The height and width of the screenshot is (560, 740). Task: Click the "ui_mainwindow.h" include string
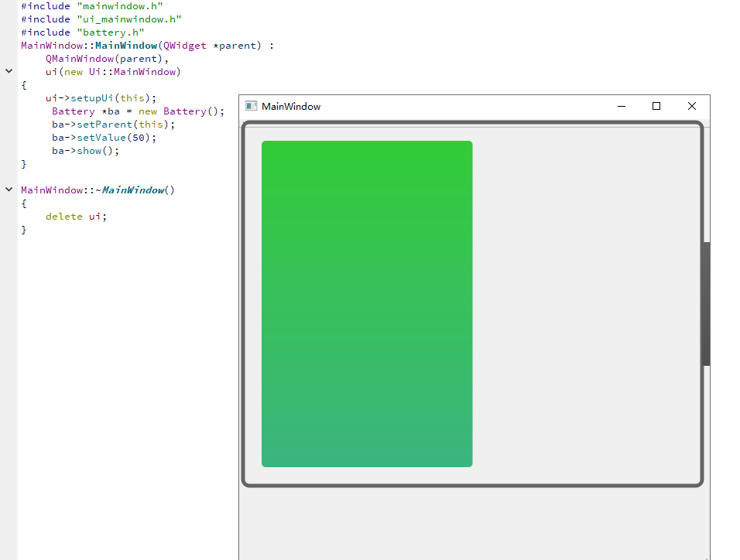pyautogui.click(x=128, y=19)
